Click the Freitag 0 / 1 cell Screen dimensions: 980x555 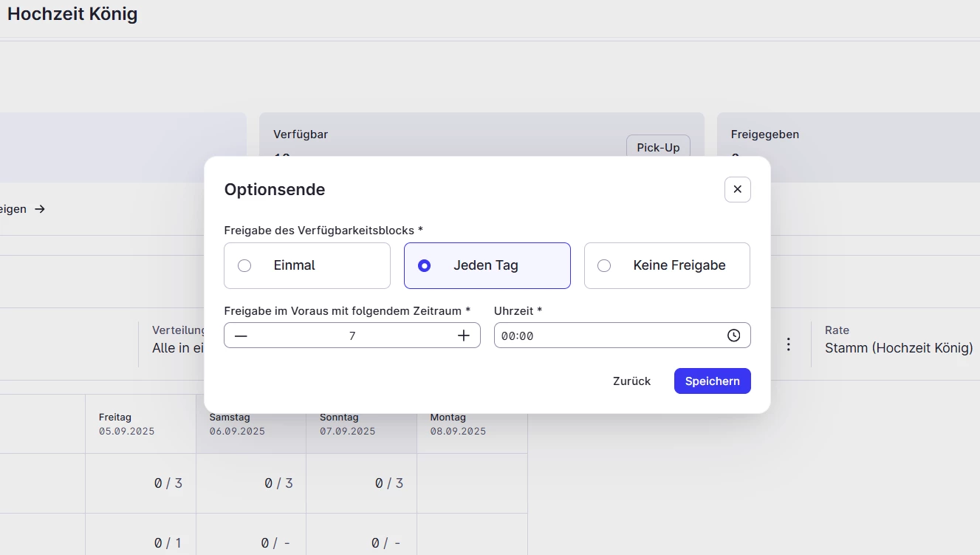[x=140, y=543]
